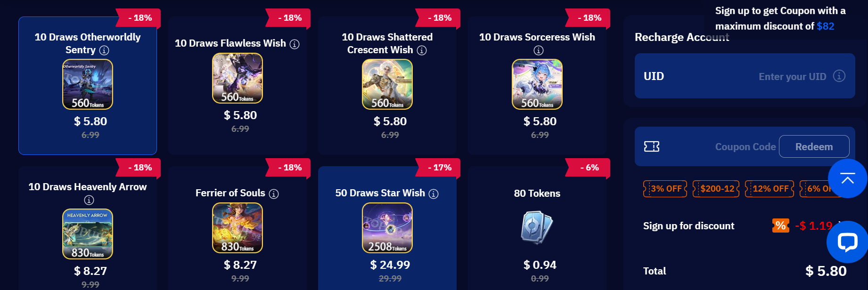Jump to top with arrow button
Image resolution: width=868 pixels, height=290 pixels.
tap(847, 178)
